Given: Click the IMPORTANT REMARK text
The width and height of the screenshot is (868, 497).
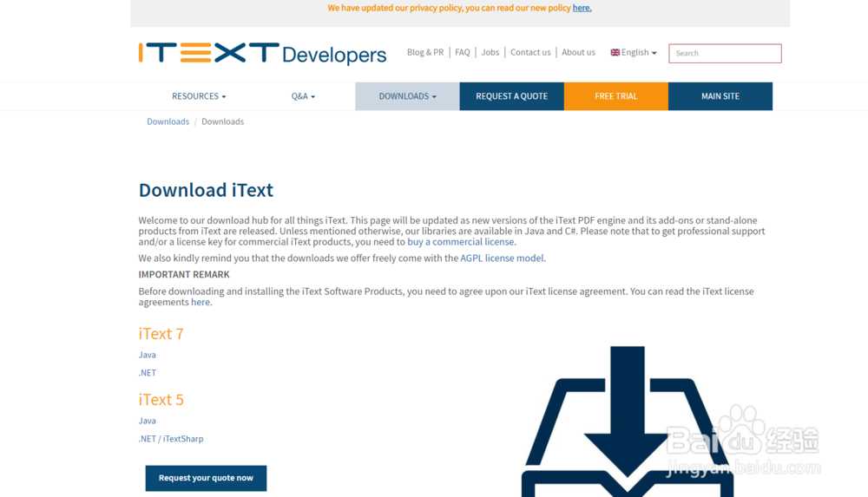Looking at the screenshot, I should tap(184, 274).
